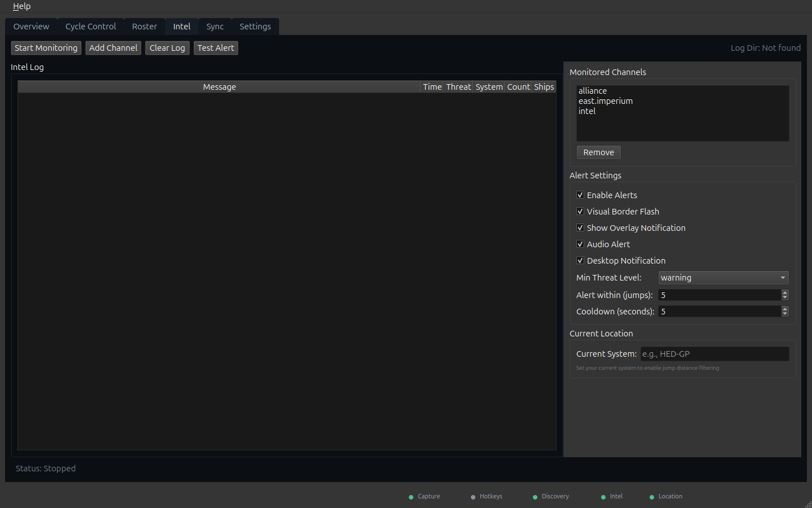Click the Intel status indicator dot
Image resolution: width=812 pixels, height=508 pixels.
point(603,497)
